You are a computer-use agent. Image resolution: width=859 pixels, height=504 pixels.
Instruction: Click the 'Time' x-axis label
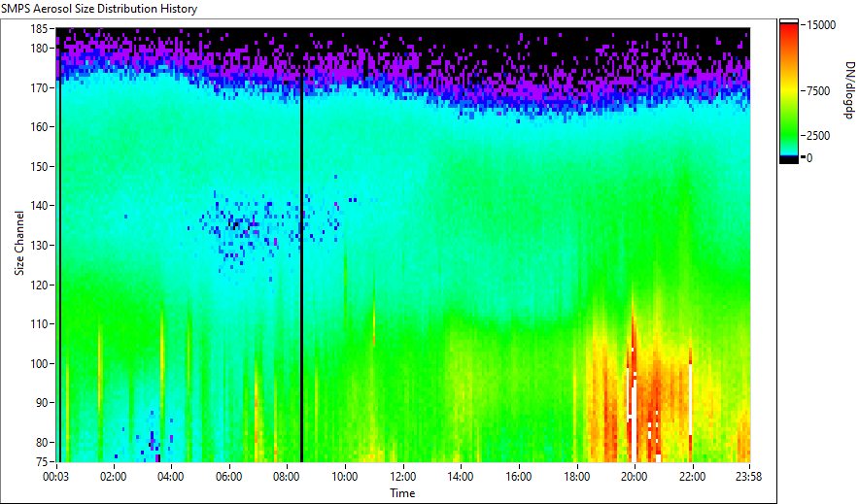[x=402, y=493]
